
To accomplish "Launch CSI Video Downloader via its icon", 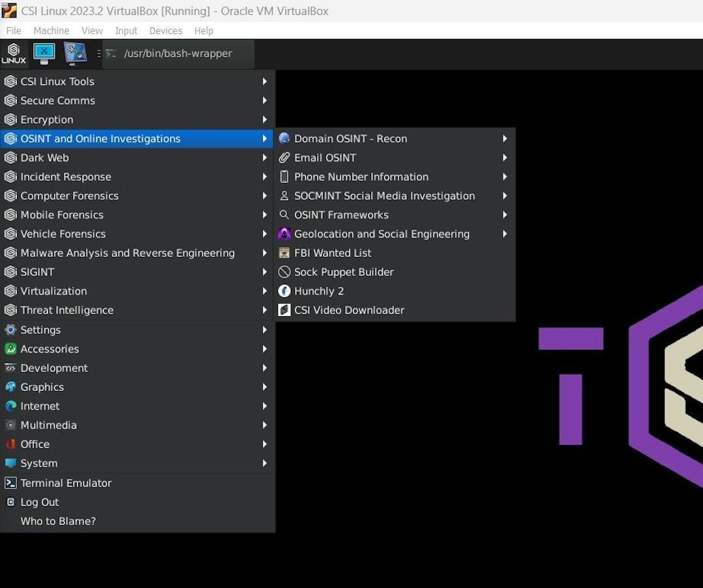I will coord(284,310).
